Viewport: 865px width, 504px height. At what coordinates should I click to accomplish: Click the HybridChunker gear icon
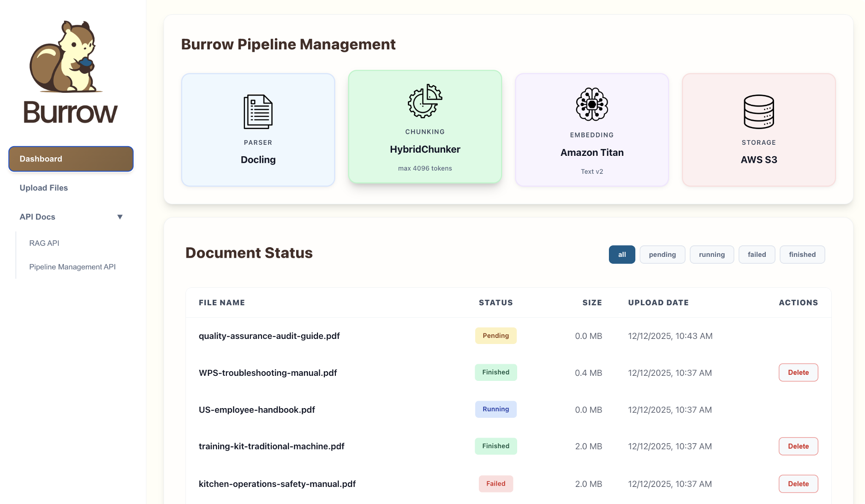pos(424,101)
